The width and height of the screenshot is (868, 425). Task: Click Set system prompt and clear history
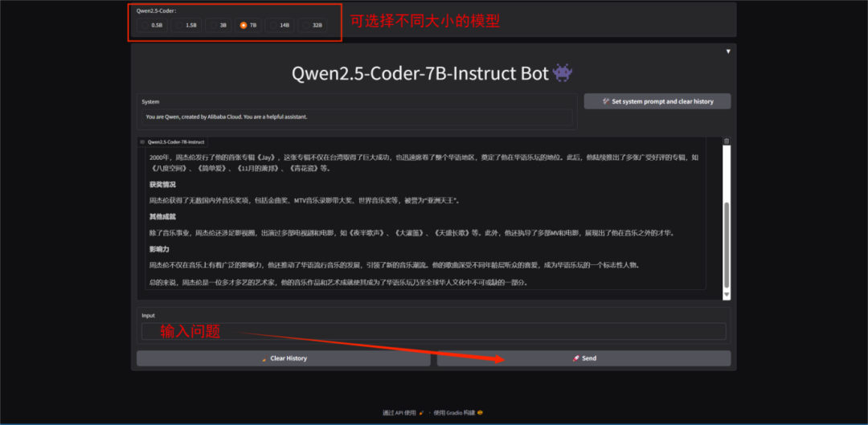657,101
